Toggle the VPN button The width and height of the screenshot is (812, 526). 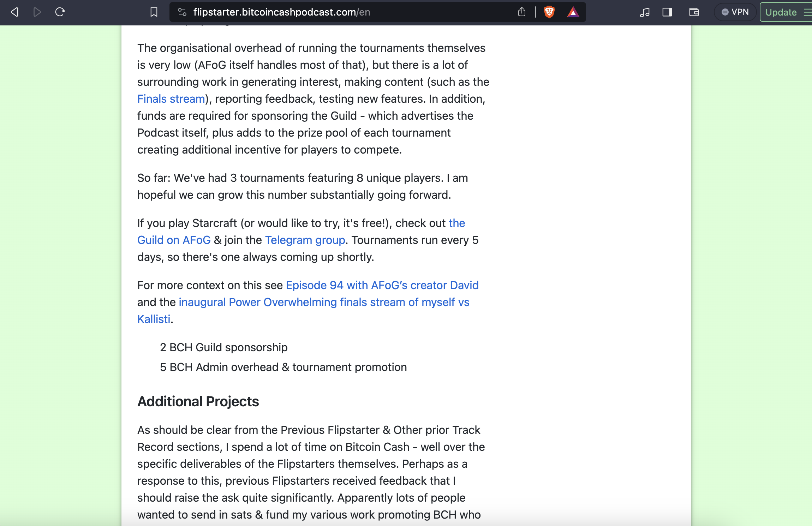pyautogui.click(x=735, y=12)
